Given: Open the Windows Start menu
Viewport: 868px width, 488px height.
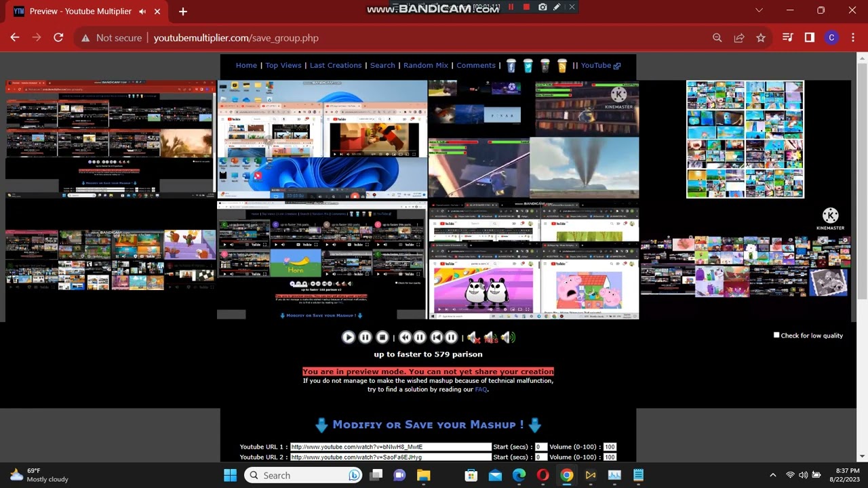Looking at the screenshot, I should tap(231, 475).
